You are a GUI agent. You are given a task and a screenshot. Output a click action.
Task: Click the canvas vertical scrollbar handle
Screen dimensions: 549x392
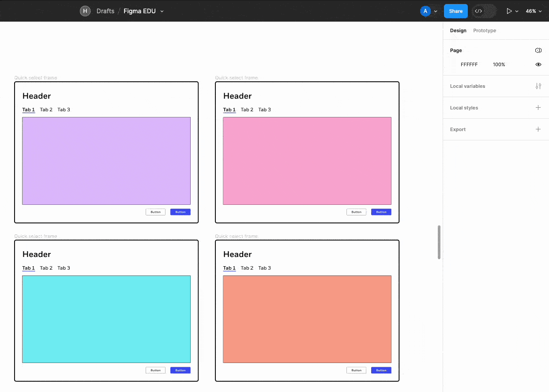tap(439, 242)
